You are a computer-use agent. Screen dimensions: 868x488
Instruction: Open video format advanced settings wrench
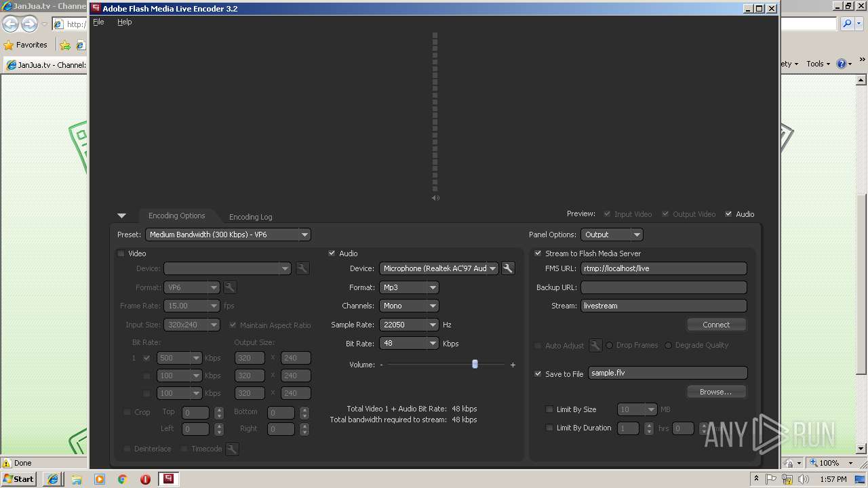click(230, 287)
